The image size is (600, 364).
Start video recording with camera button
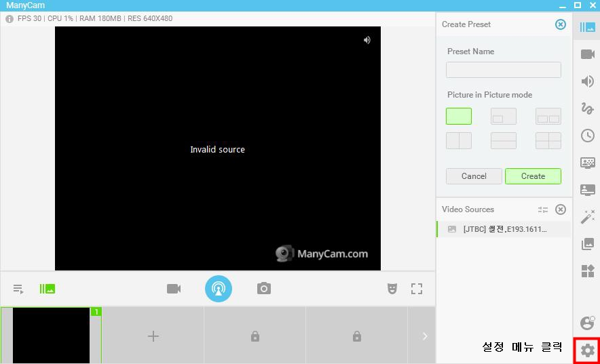coord(174,289)
